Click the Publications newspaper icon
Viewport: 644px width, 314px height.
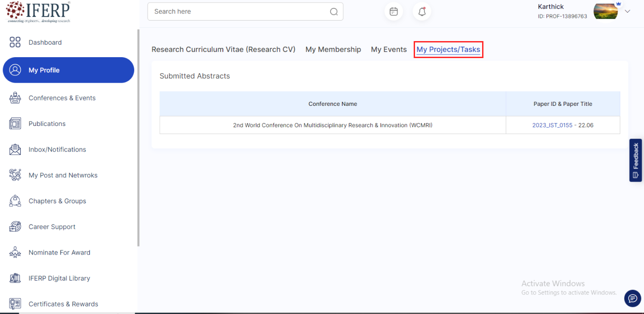(x=15, y=124)
